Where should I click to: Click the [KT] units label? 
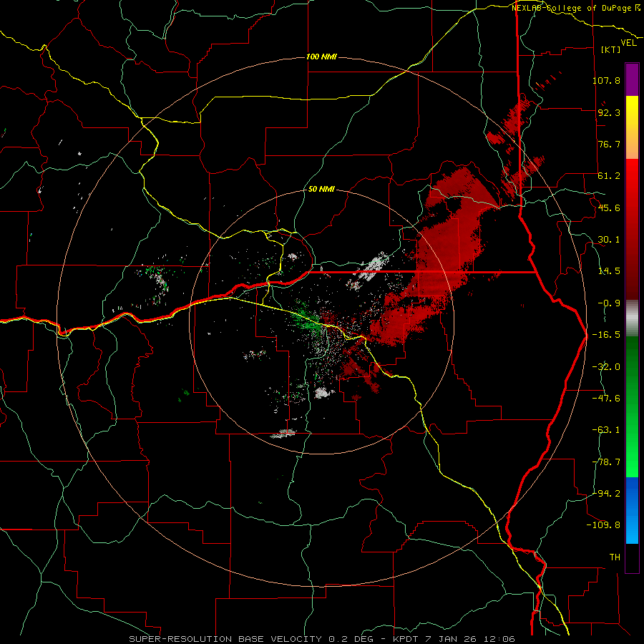pyautogui.click(x=611, y=49)
